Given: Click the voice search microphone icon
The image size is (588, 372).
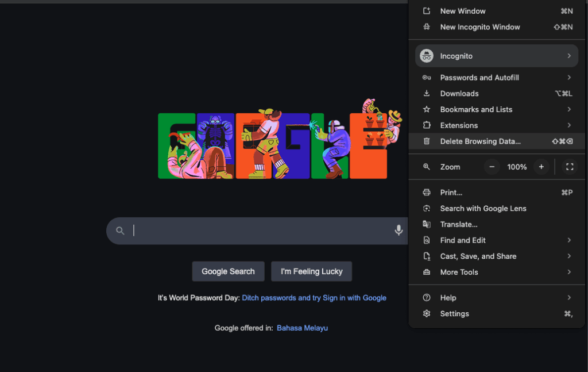Looking at the screenshot, I should 399,230.
